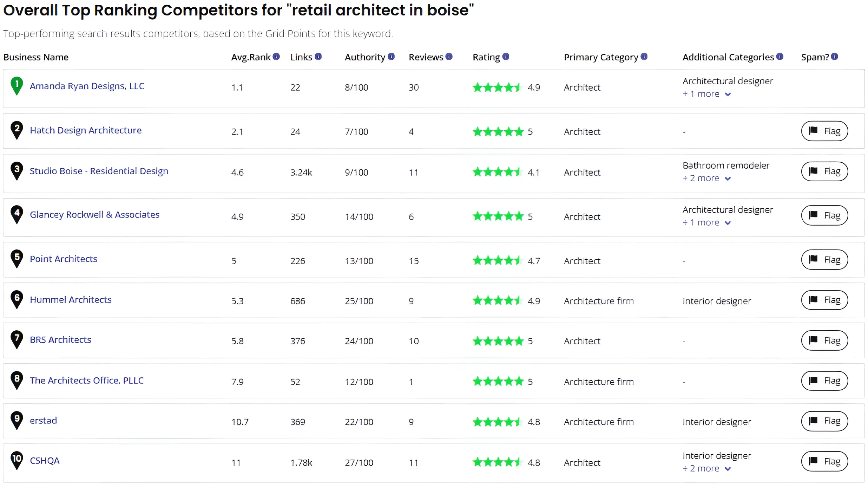Viewport: 868px width, 487px height.
Task: Click the Primary Category info icon
Action: 644,57
